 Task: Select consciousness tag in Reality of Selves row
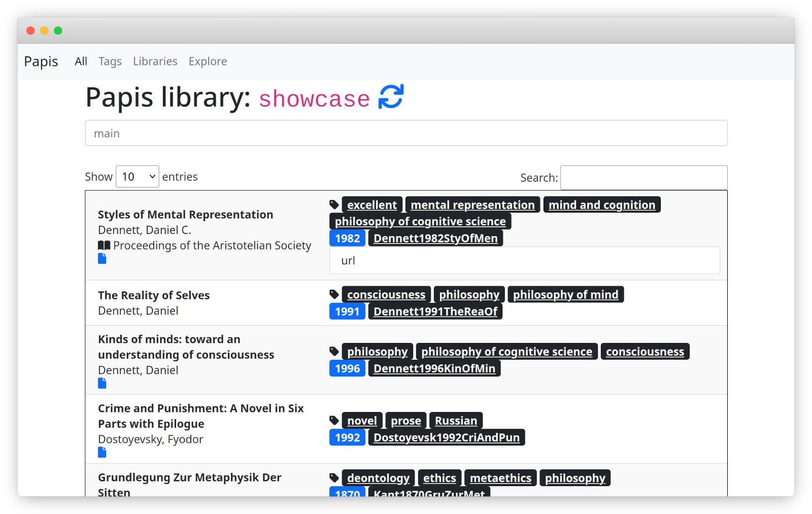386,294
